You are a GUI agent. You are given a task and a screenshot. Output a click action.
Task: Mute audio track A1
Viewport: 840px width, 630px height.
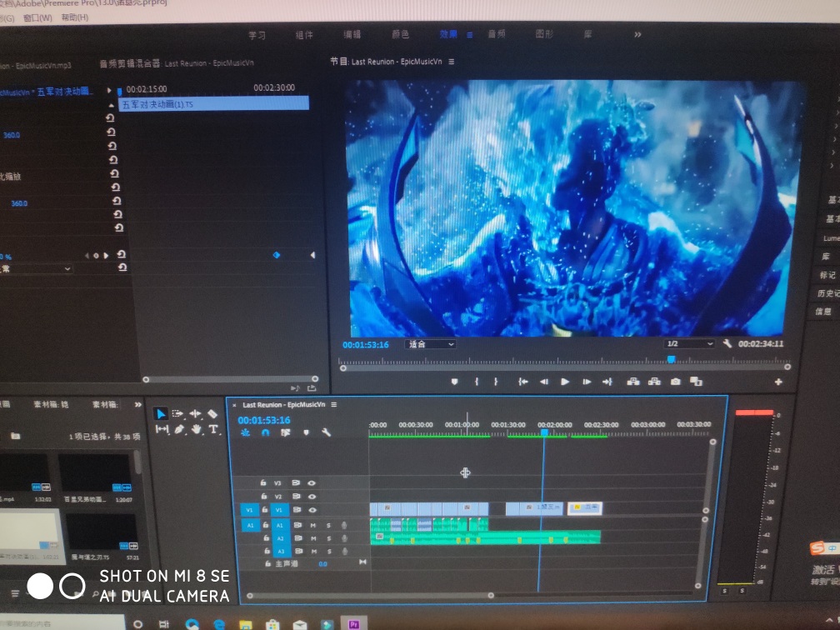312,526
